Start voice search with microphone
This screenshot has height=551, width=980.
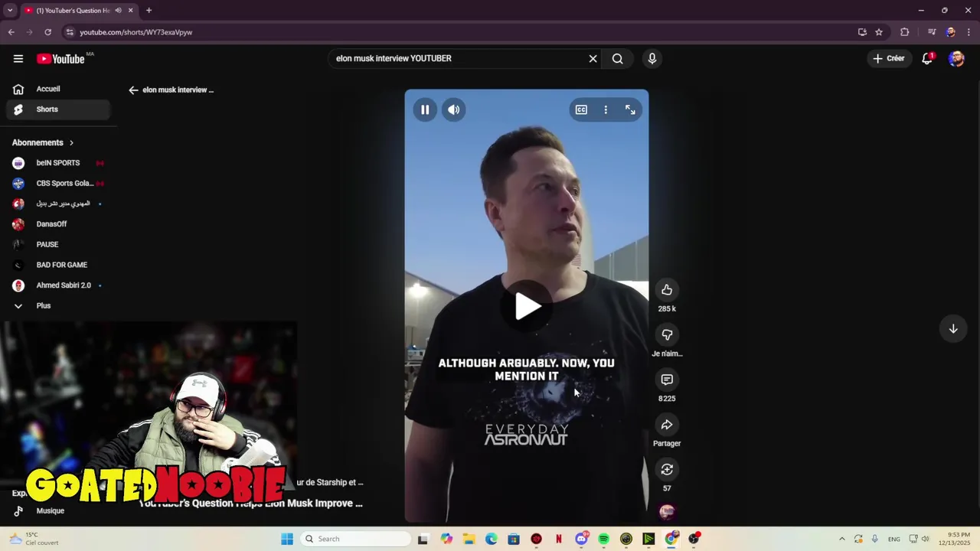pyautogui.click(x=652, y=58)
